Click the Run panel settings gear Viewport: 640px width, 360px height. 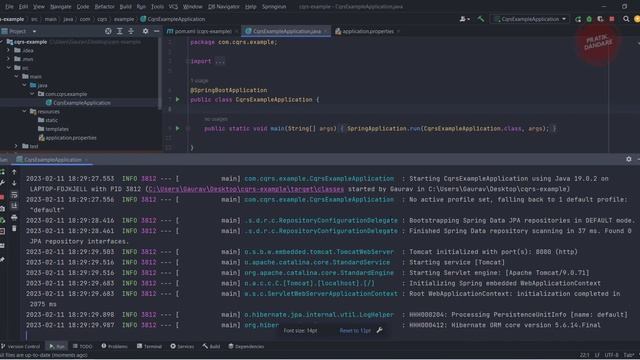pos(629,159)
